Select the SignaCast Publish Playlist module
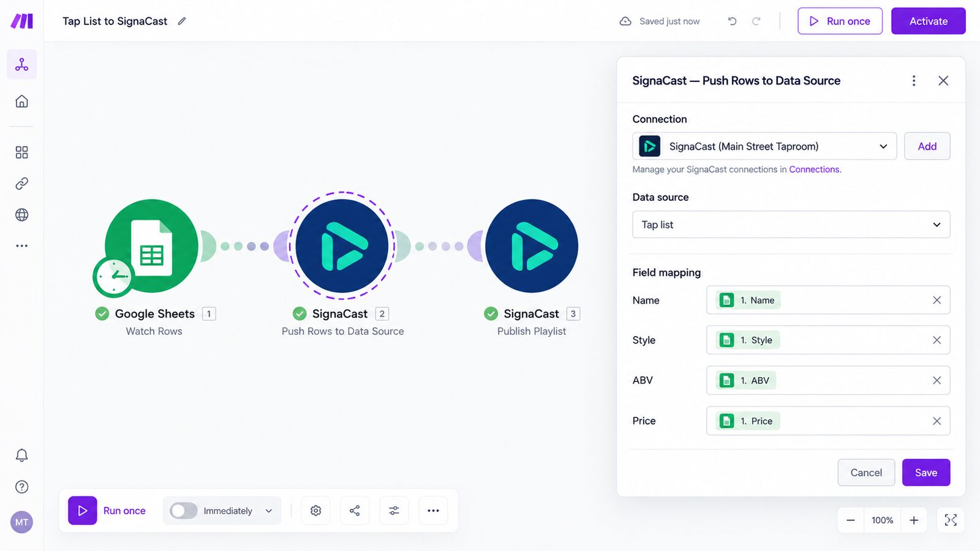 tap(532, 246)
